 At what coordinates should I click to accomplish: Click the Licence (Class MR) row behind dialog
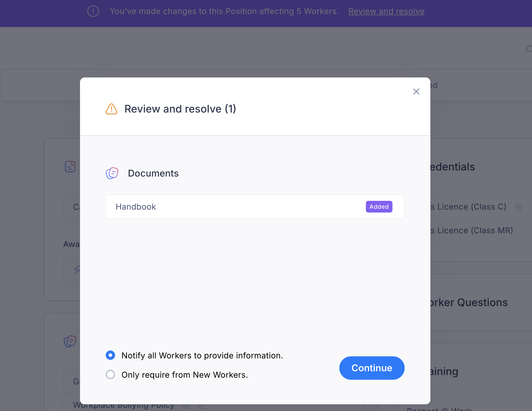481,230
